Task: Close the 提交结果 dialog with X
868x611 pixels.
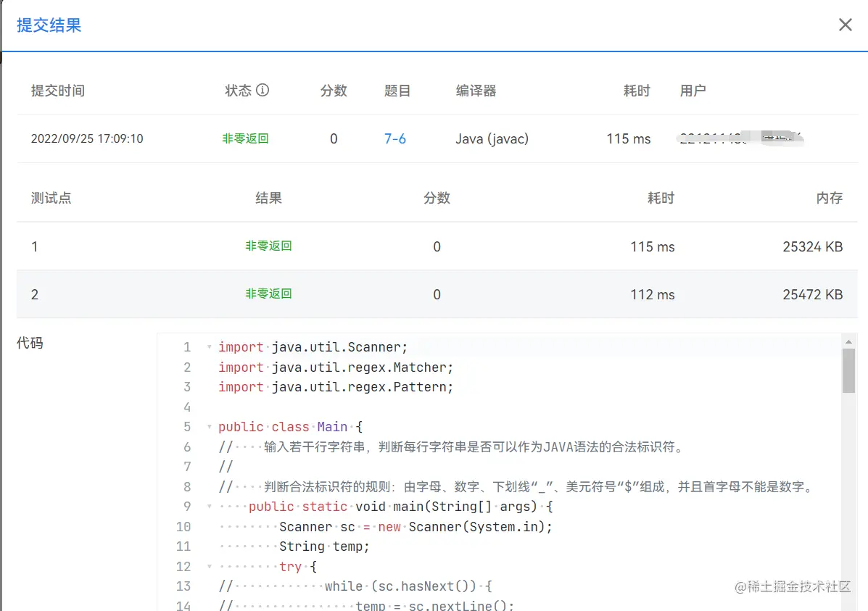Action: tap(845, 25)
